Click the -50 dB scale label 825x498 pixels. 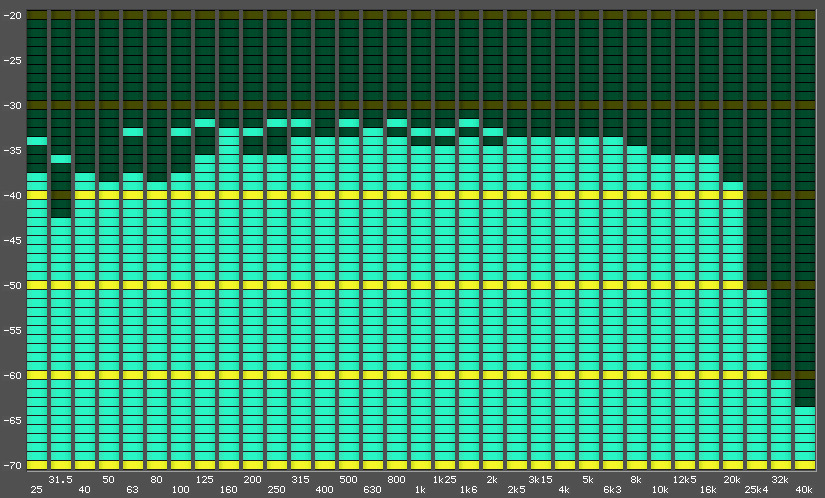click(x=13, y=286)
